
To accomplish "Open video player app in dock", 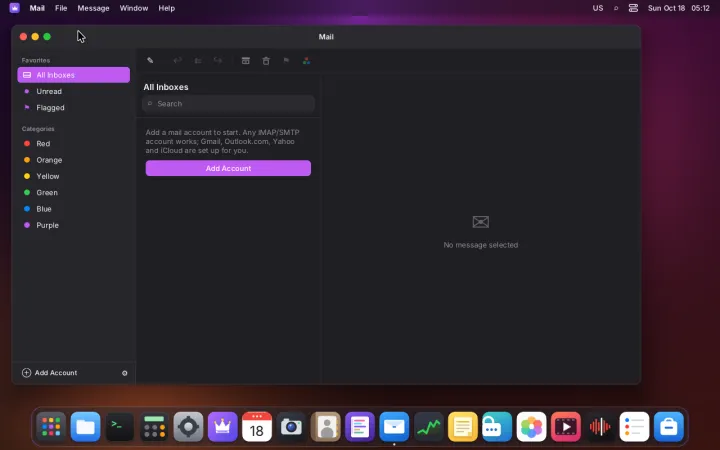I will (565, 427).
